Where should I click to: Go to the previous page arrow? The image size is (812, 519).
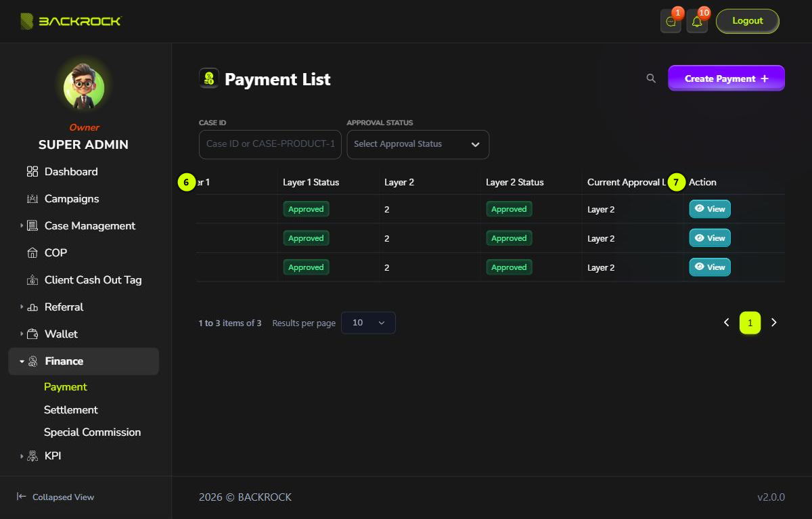tap(727, 323)
